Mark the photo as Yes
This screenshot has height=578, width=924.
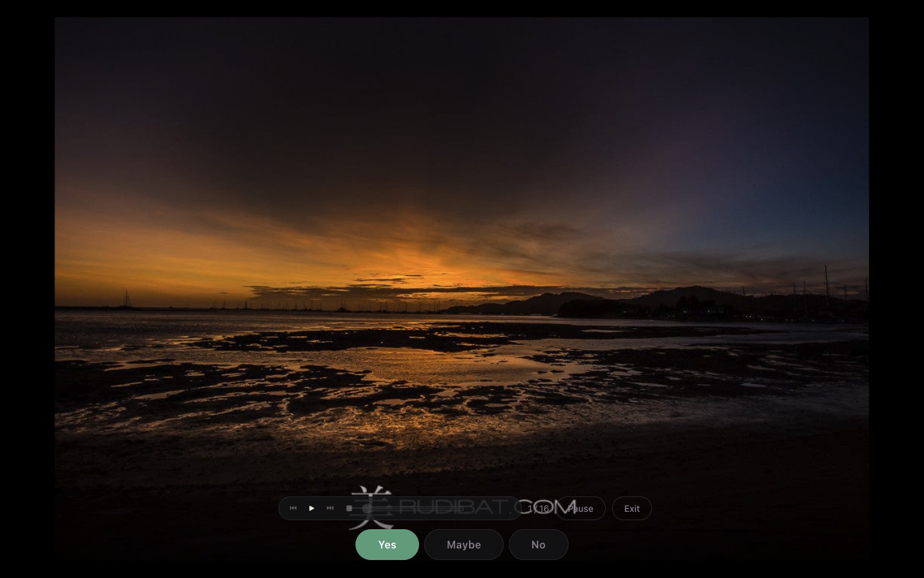(x=387, y=545)
